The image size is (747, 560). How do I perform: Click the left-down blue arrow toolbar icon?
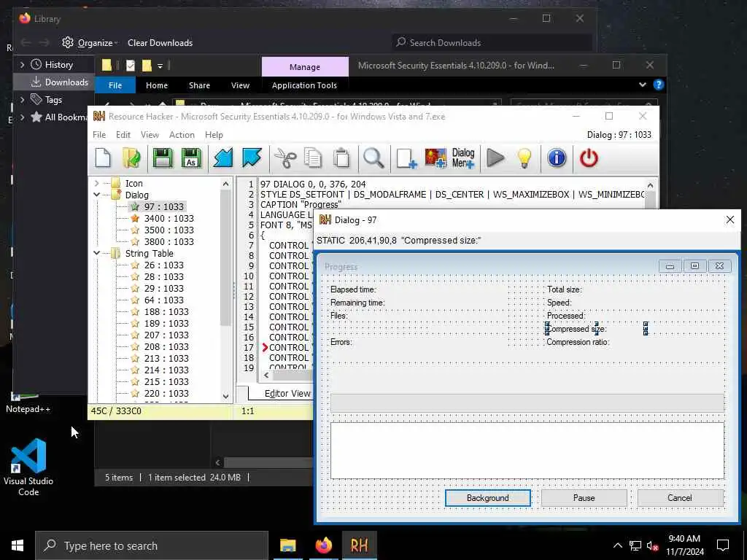pos(223,158)
